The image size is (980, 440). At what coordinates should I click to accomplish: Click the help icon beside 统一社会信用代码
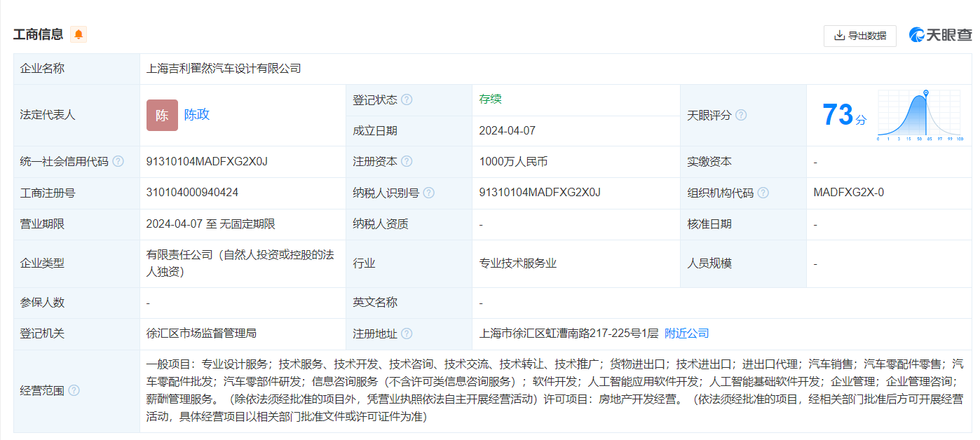tap(118, 162)
